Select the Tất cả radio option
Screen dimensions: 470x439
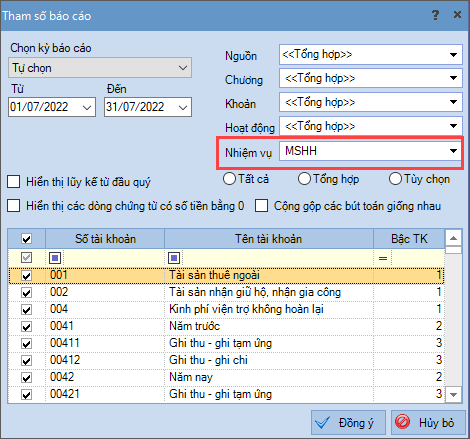pyautogui.click(x=229, y=179)
